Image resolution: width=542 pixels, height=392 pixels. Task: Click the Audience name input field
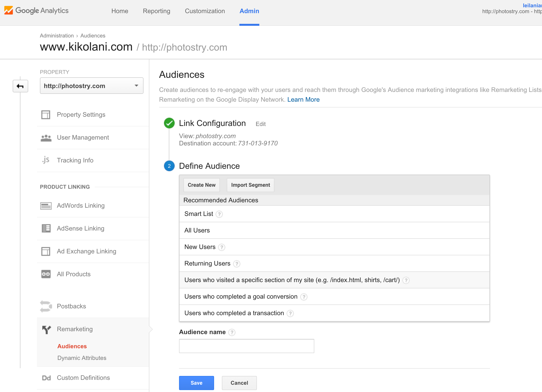click(247, 346)
